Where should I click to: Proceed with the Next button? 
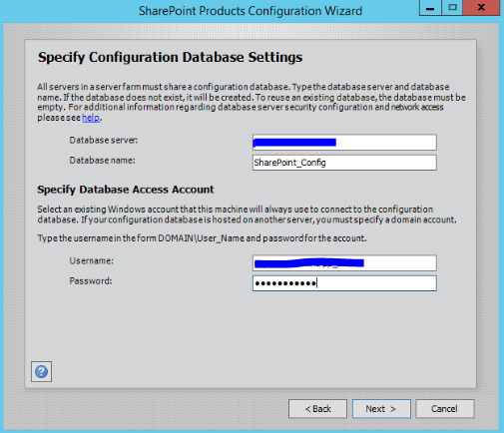pos(381,409)
